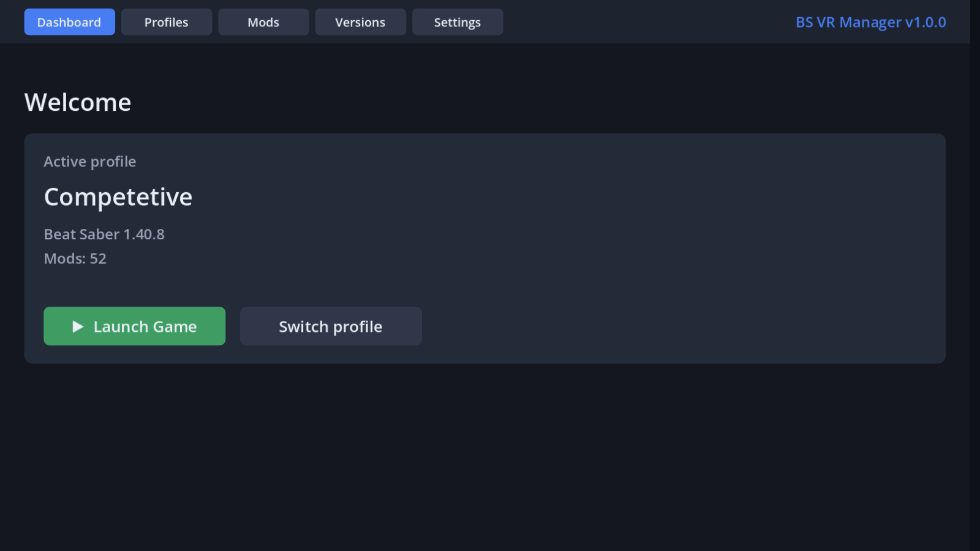Image resolution: width=980 pixels, height=551 pixels.
Task: Click the vertical scrollbar at the window's right edge
Action: coord(975,275)
